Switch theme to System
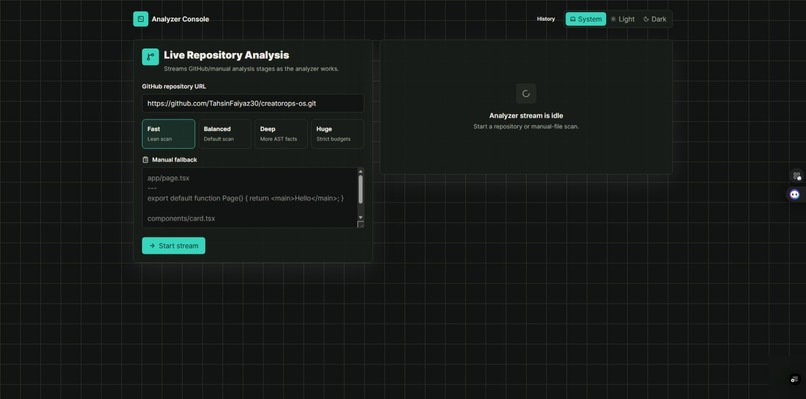Viewport: 806px width, 399px height. point(586,19)
